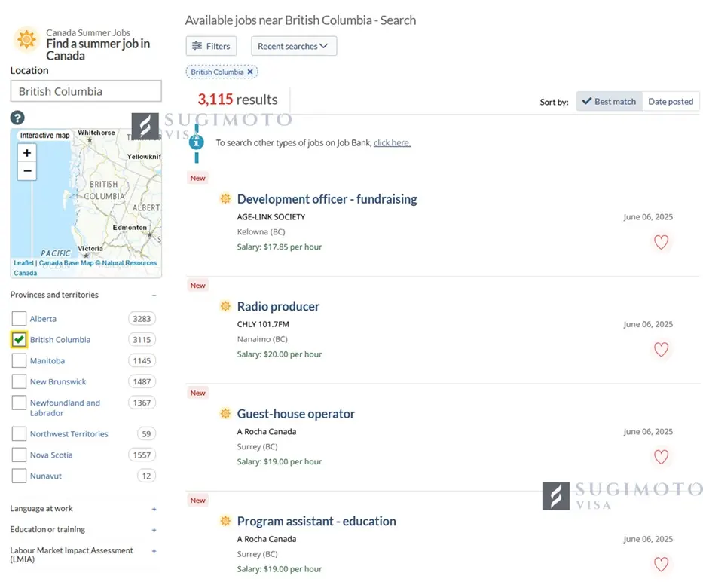Check the Manitoba checkbox
The width and height of the screenshot is (703, 588).
19,360
